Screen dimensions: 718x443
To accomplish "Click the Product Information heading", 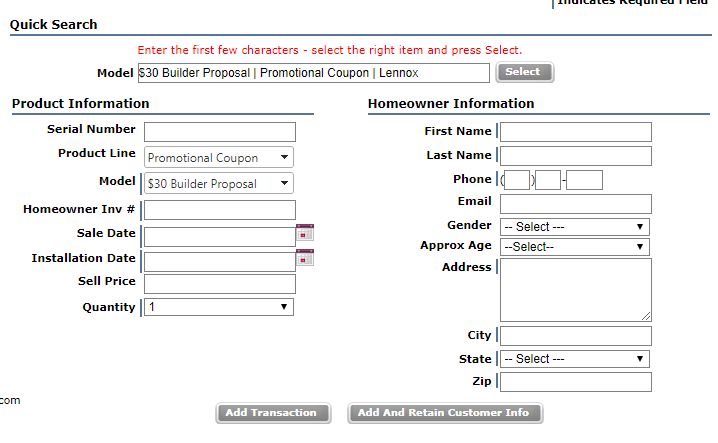I will point(81,104).
